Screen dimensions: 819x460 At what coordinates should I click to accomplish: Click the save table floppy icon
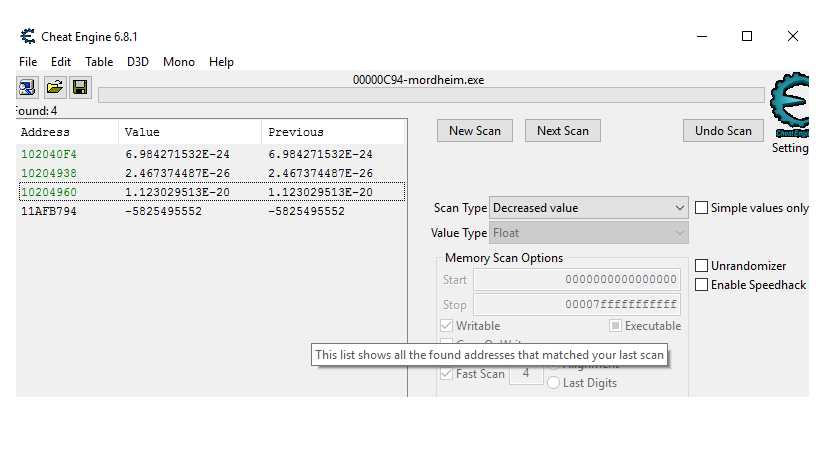pos(80,88)
